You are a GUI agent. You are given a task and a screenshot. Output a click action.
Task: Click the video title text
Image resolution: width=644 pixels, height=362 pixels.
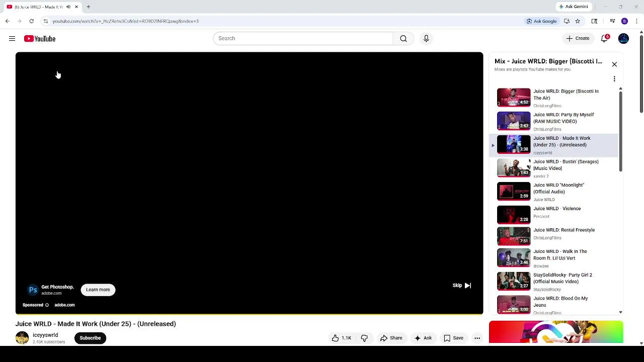96,324
